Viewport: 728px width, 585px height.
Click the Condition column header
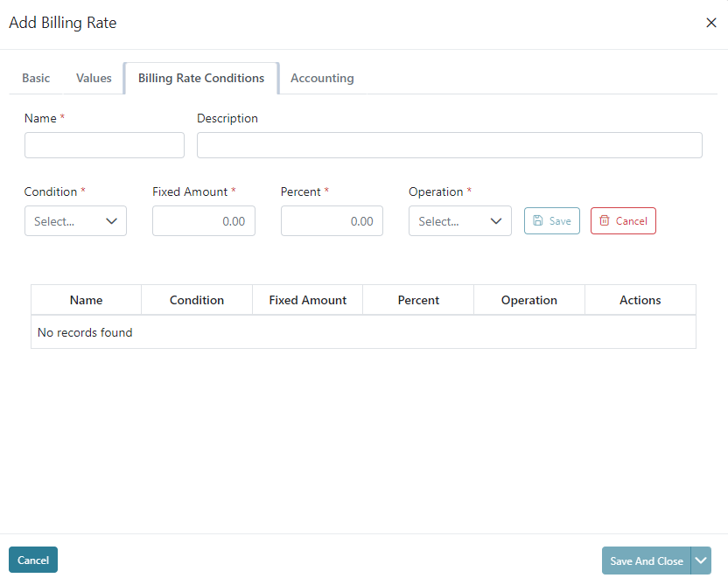pos(197,300)
